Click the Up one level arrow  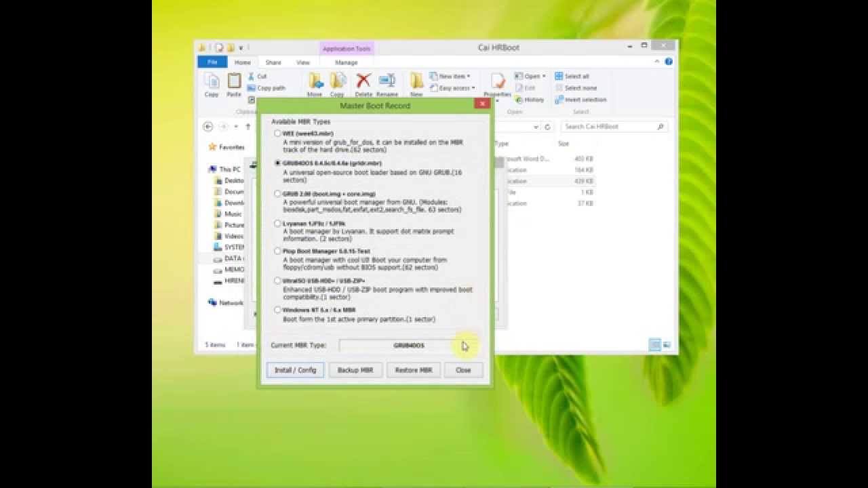coord(248,127)
